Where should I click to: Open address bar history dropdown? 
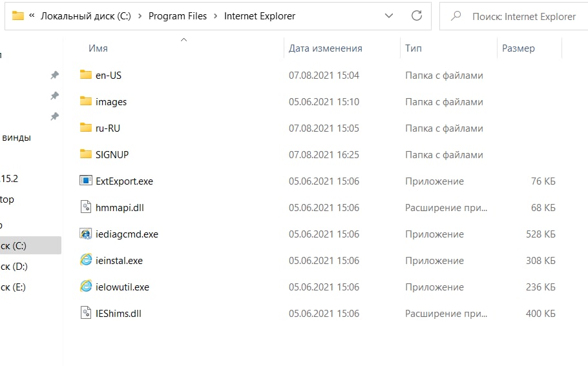(x=389, y=15)
